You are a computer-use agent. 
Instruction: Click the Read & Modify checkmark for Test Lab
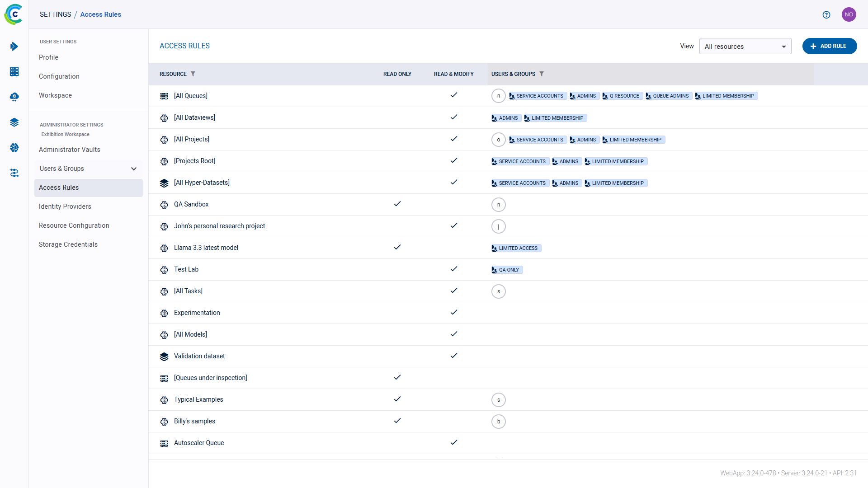tap(454, 269)
